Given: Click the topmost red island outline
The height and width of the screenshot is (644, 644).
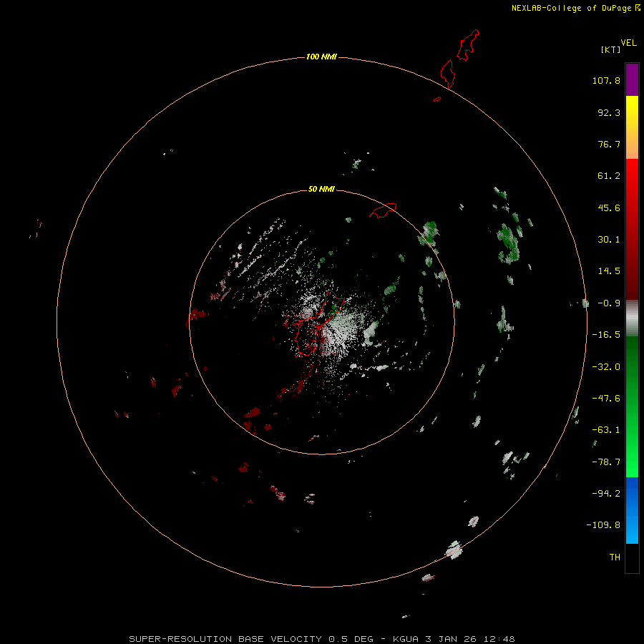Looking at the screenshot, I should 468,45.
